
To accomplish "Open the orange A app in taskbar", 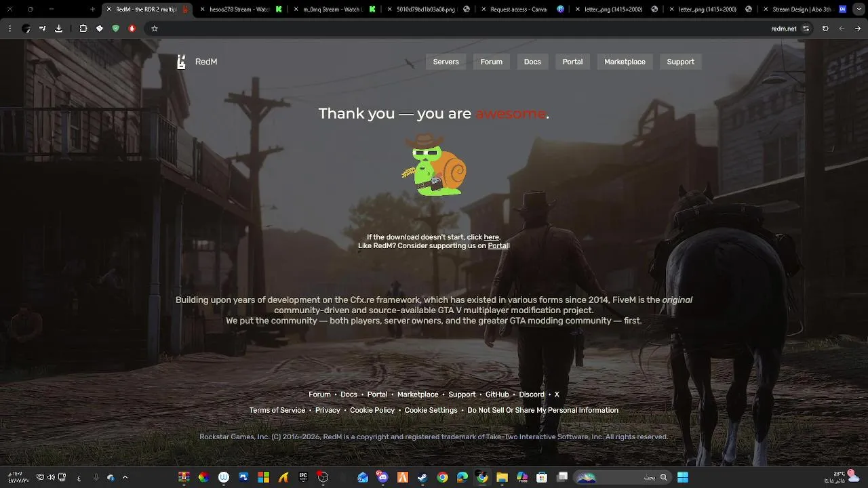I will point(402,477).
